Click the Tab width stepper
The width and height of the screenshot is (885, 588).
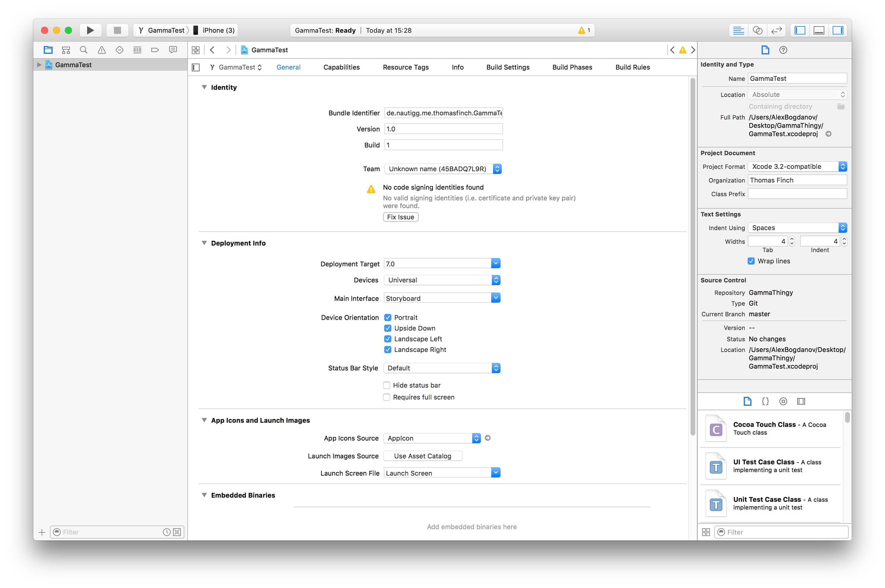pyautogui.click(x=792, y=241)
